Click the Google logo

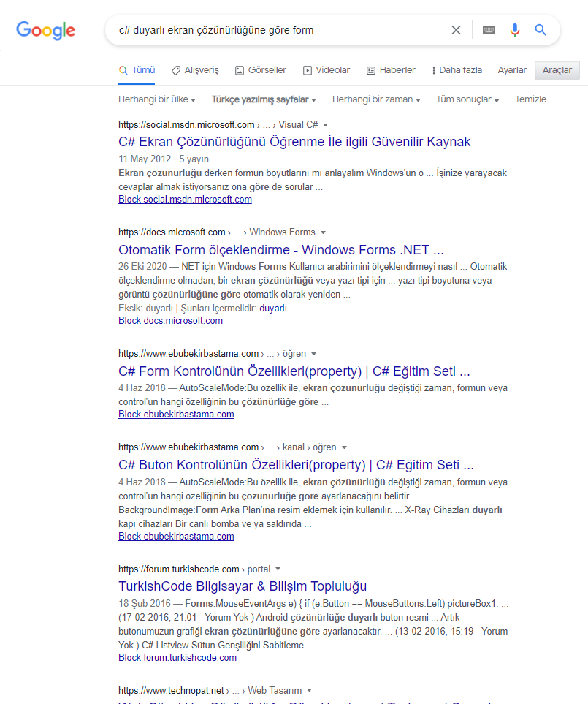click(46, 30)
